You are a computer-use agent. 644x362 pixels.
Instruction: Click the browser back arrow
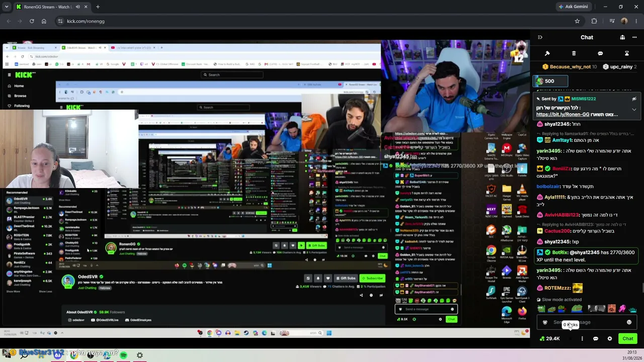[9, 21]
